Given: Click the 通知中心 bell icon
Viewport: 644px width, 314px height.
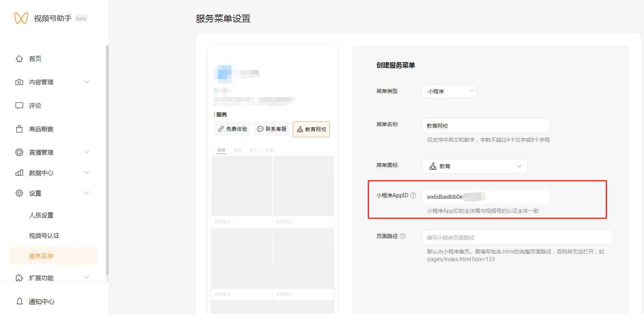Looking at the screenshot, I should pyautogui.click(x=20, y=301).
